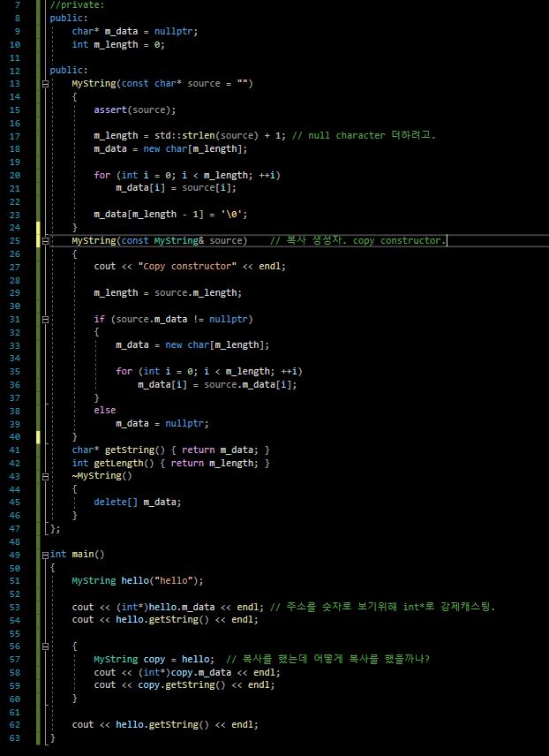Click copy.getString() on line 59
The image size is (549, 756).
pos(182,685)
